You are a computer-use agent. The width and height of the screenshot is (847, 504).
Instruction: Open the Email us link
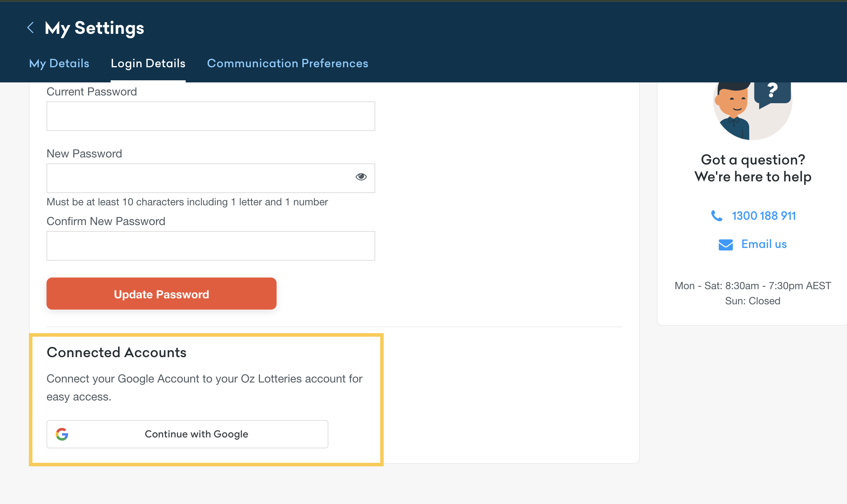click(x=764, y=244)
